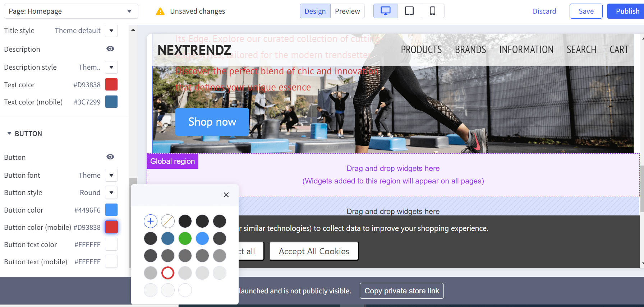644x307 pixels.
Task: Open the PRODUCTS menu item
Action: 421,50
